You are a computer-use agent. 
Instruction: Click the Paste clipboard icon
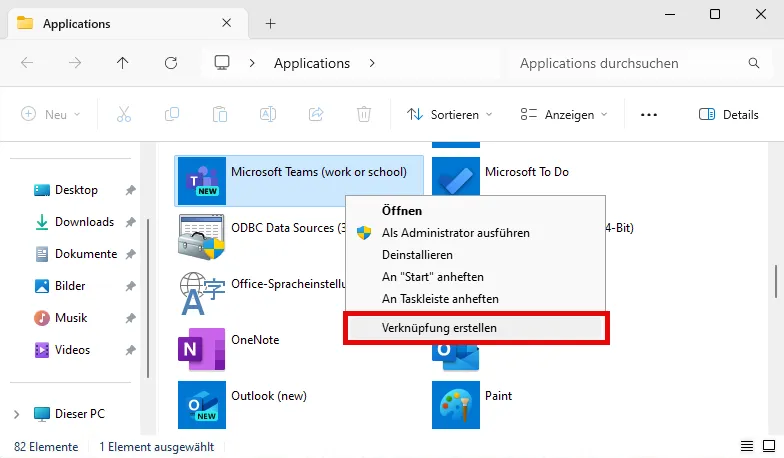point(220,114)
